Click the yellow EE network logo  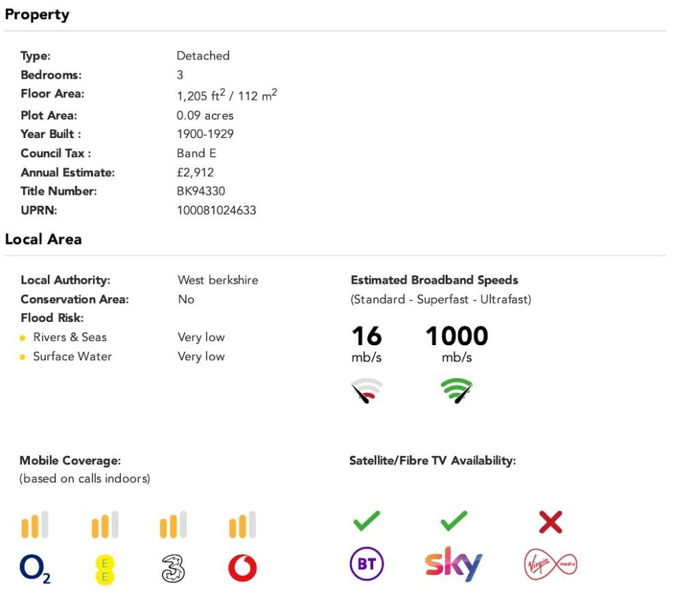pos(105,569)
